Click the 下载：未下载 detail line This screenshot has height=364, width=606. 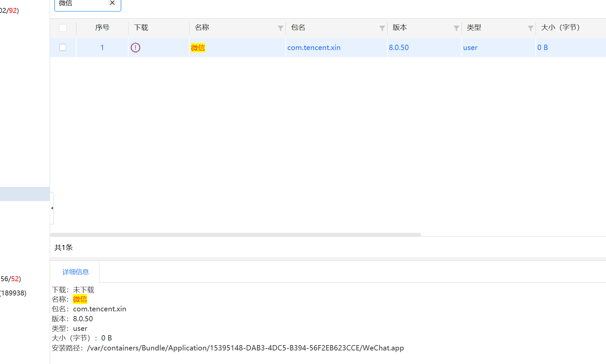point(73,290)
